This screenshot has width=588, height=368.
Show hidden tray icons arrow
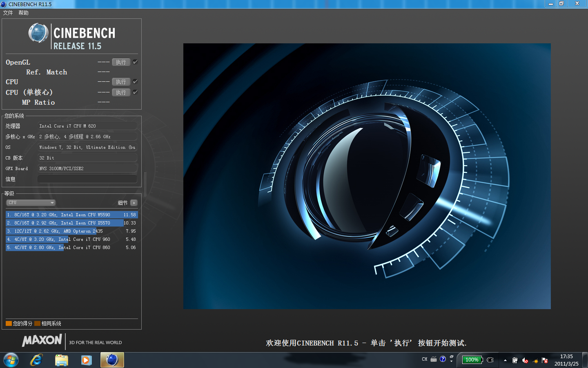pos(505,360)
